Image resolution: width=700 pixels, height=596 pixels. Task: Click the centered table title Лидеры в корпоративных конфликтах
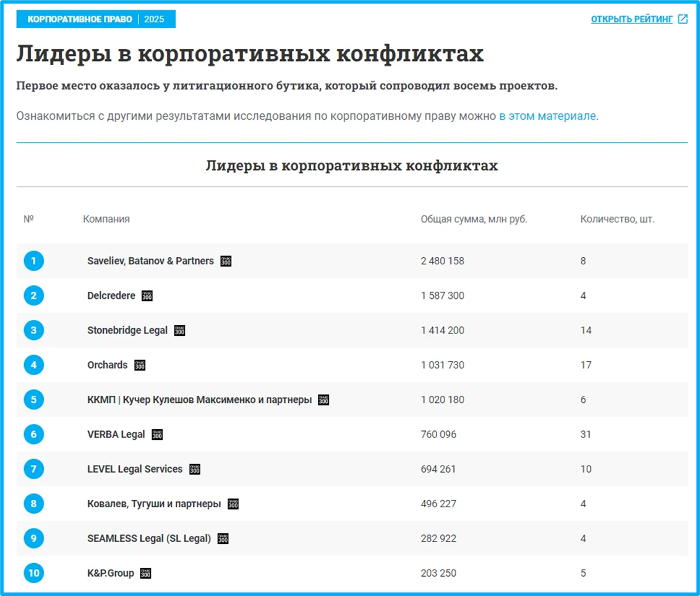[x=352, y=166]
